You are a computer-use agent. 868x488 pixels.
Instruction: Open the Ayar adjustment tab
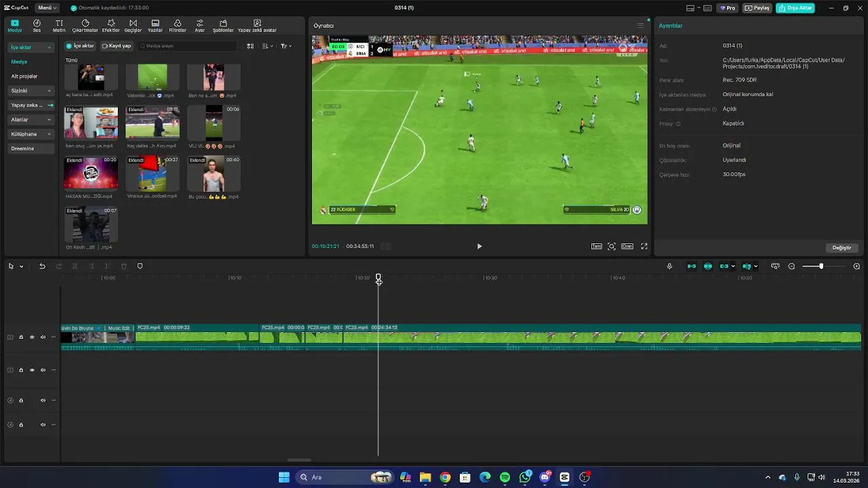(x=199, y=26)
